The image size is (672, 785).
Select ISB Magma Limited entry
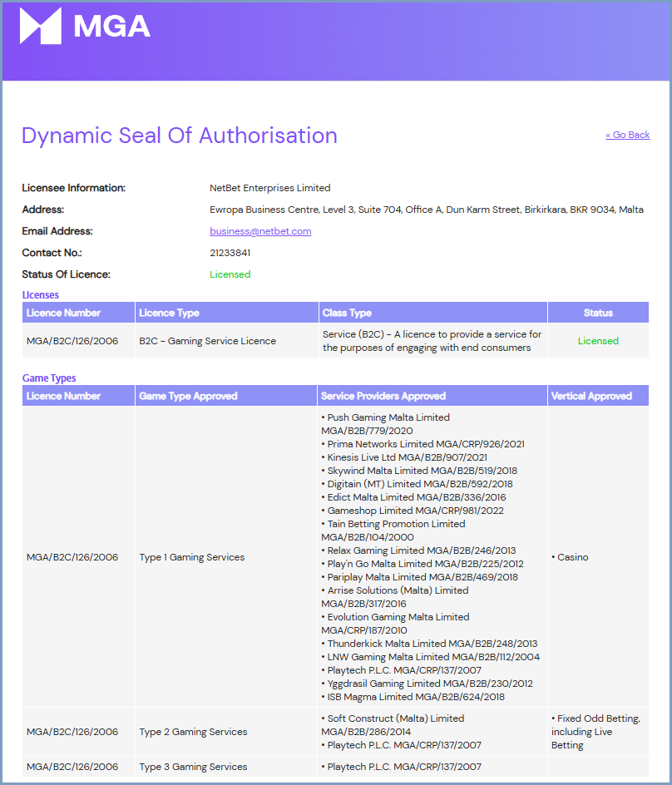(413, 696)
